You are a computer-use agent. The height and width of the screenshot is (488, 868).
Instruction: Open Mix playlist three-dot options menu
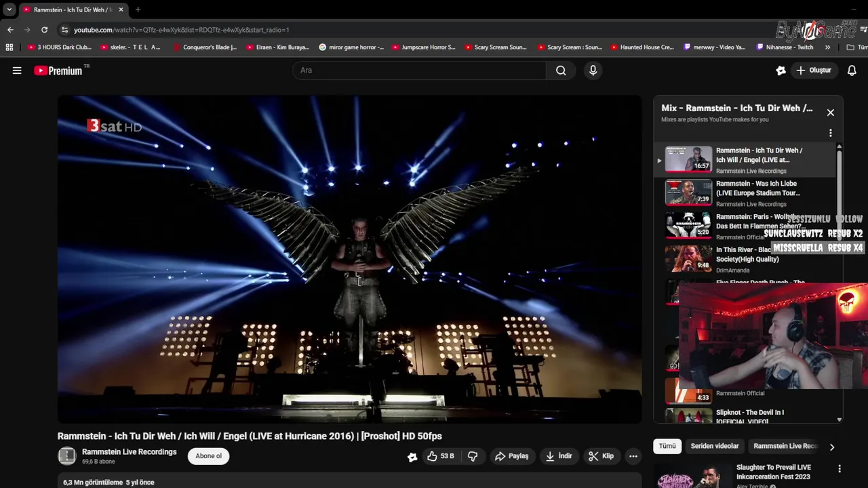click(x=830, y=133)
